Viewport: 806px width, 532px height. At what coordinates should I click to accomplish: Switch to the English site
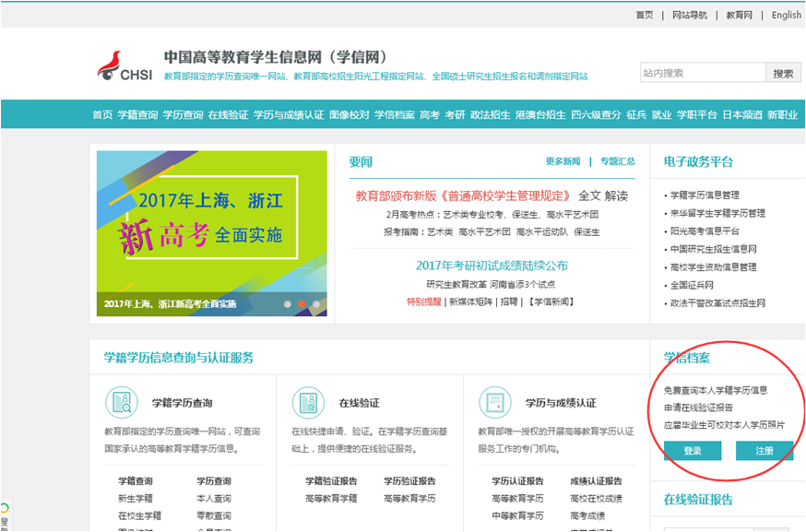[x=786, y=16]
